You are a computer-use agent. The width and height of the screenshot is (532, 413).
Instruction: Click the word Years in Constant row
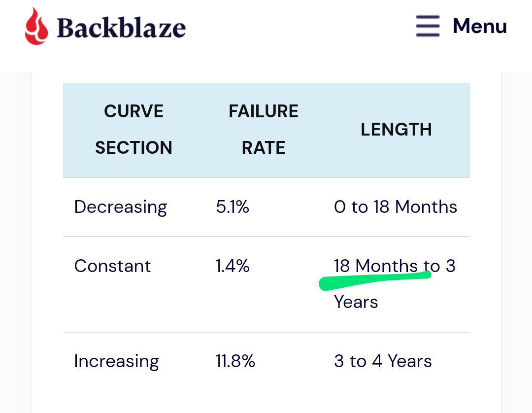[356, 302]
